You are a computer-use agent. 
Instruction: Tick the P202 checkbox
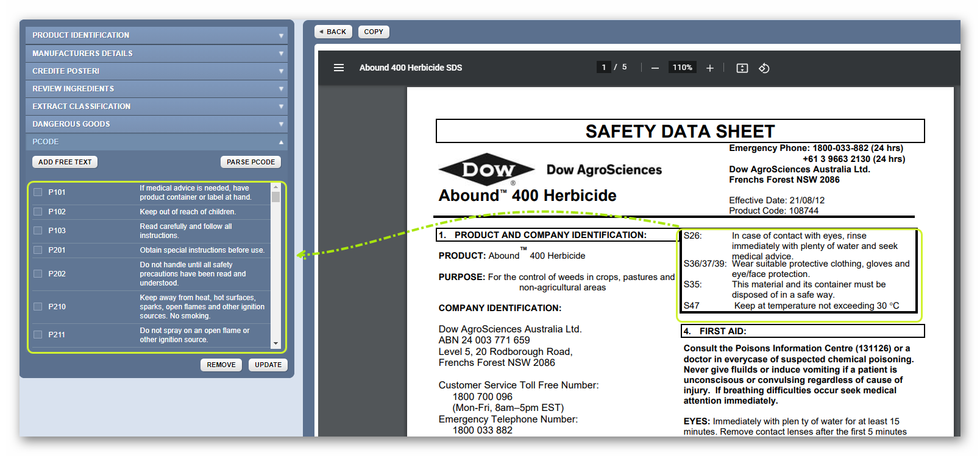38,274
